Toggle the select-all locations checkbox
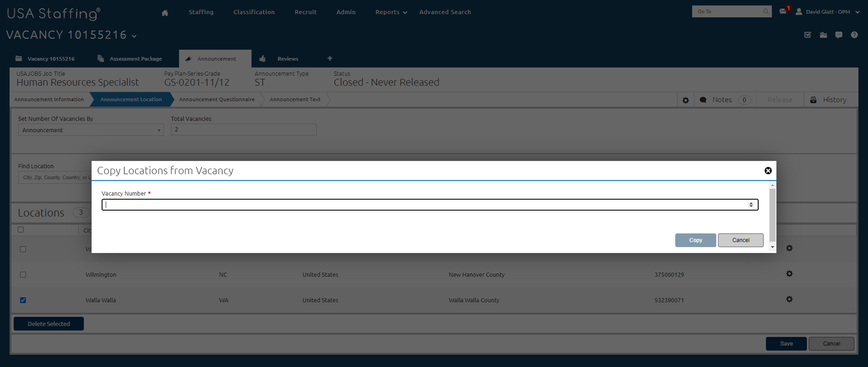The image size is (868, 367). tap(21, 229)
